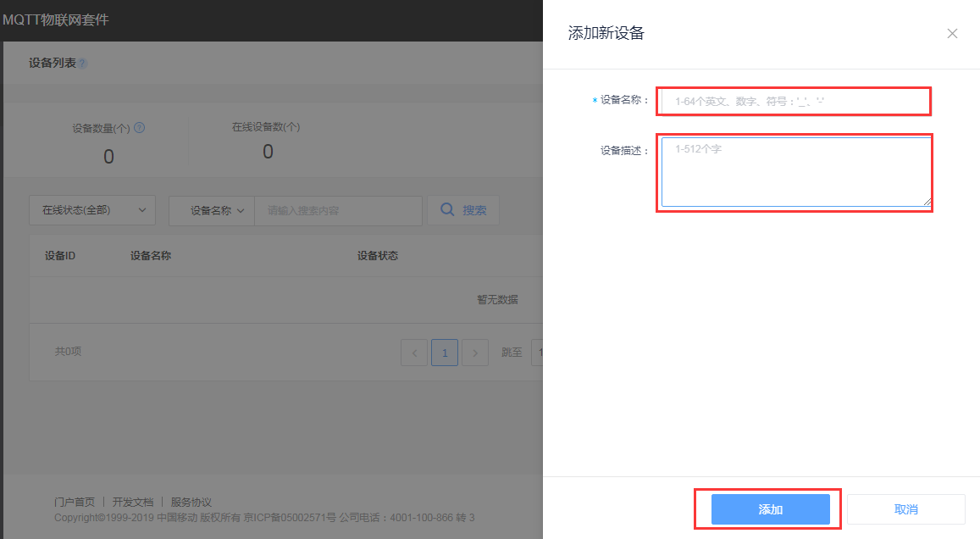The width and height of the screenshot is (980, 539).
Task: Select page 1 in pagination
Action: pos(445,353)
